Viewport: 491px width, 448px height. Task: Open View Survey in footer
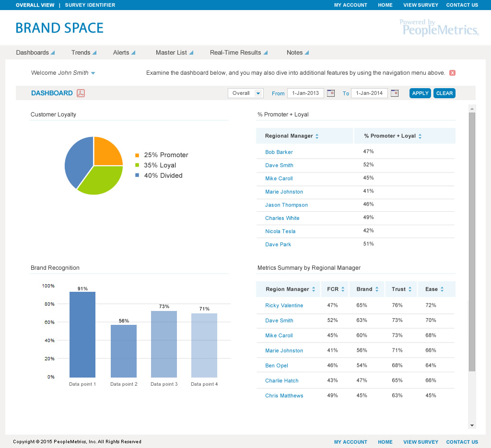421,442
